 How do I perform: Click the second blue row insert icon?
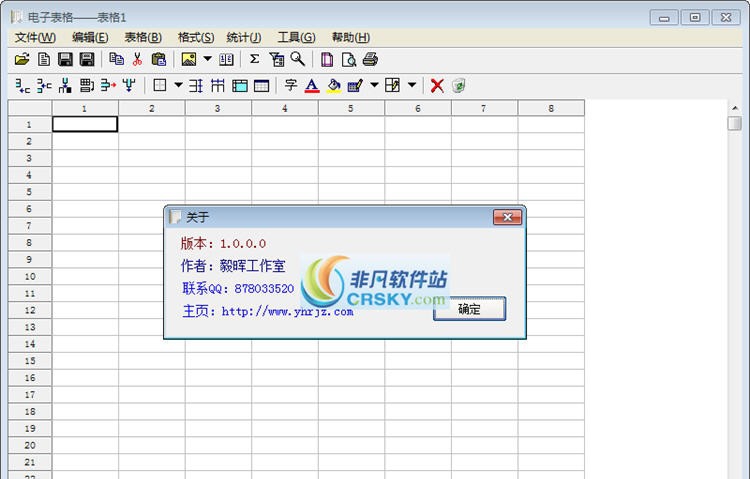click(x=44, y=86)
